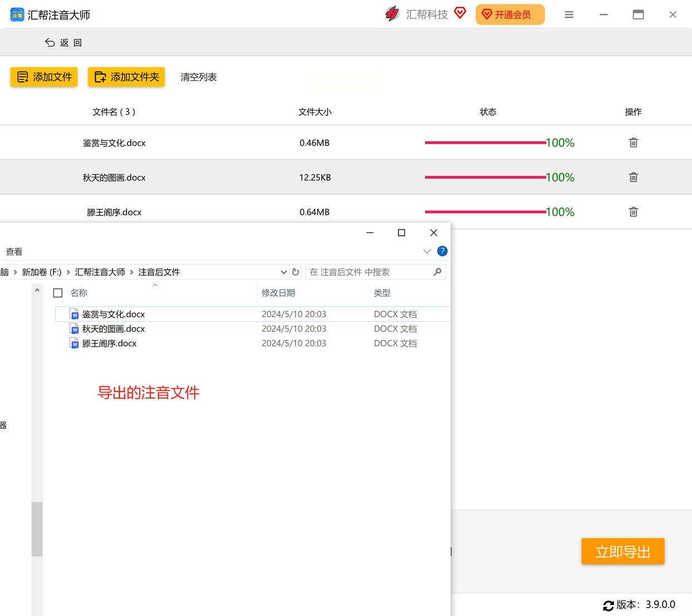Click trash icon for 秋天的图画.docx row
The width and height of the screenshot is (692, 616).
tap(633, 177)
